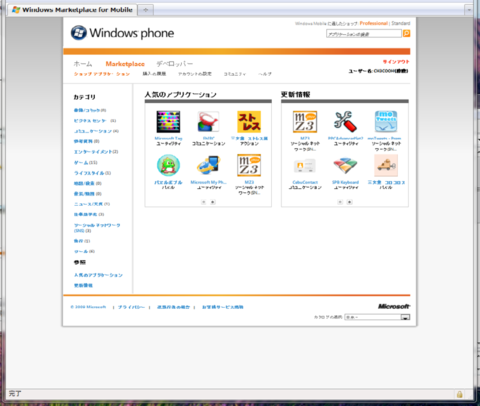Screen dimensions: 480x406
Task: Click the © 2009 Microsoft footer link
Action: click(88, 307)
